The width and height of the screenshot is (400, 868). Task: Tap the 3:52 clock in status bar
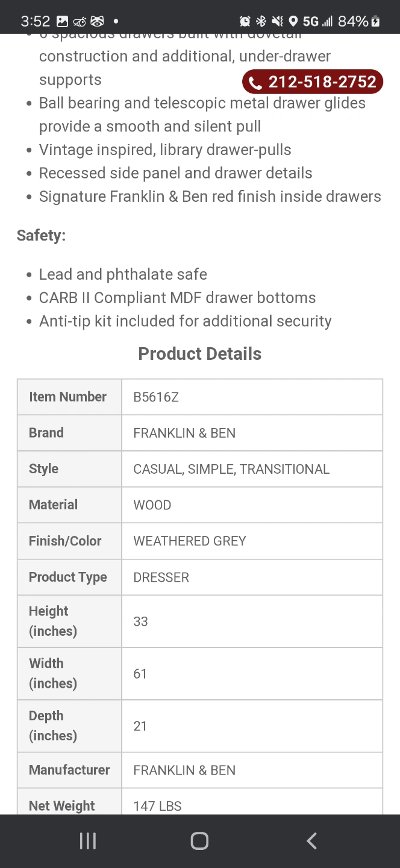[x=36, y=22]
